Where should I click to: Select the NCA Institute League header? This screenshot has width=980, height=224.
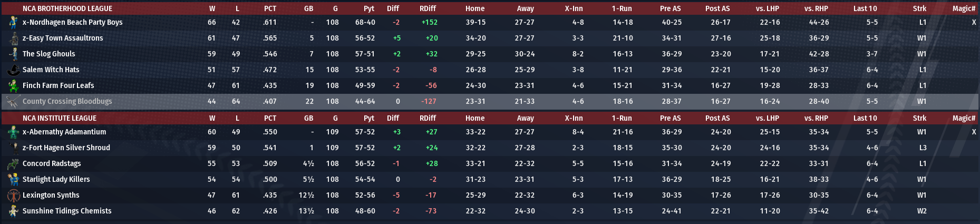point(60,118)
